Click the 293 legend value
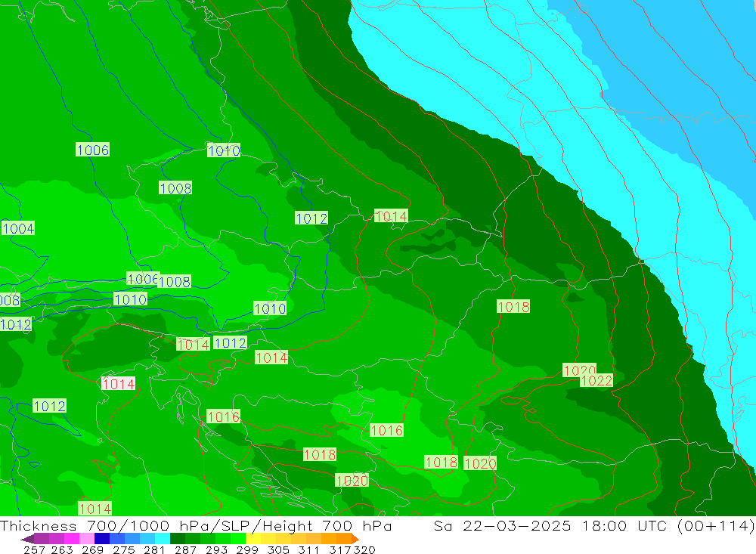Image resolution: width=756 pixels, height=554 pixels. pos(216,549)
